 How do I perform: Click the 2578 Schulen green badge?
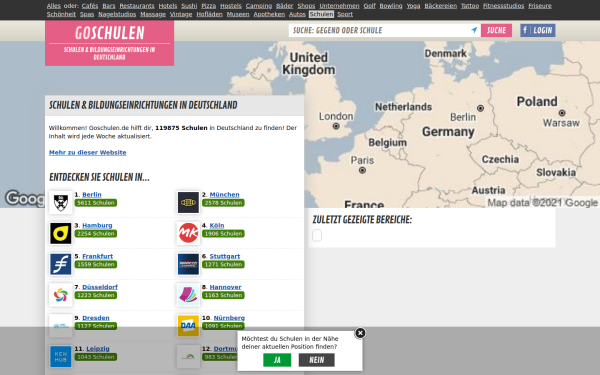(223, 203)
